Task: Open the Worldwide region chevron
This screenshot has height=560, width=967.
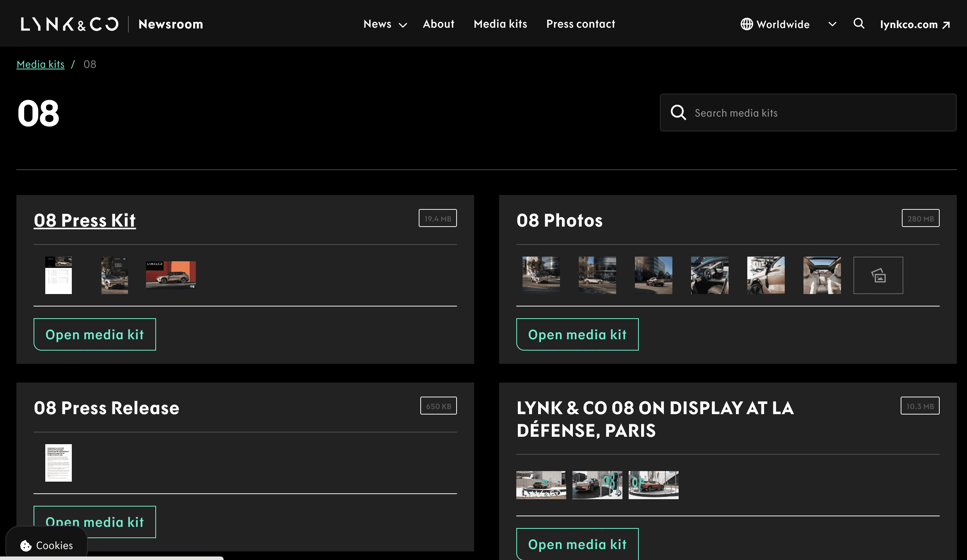Action: point(832,24)
